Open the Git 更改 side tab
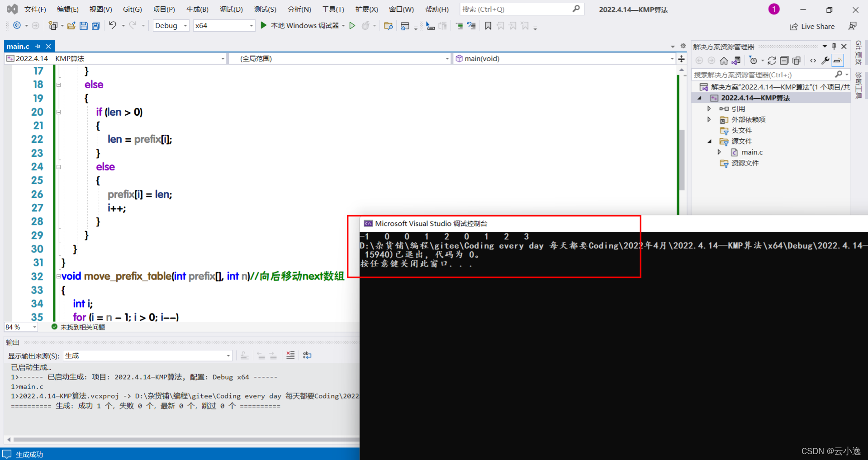Viewport: 868px width, 460px height. coord(858,53)
